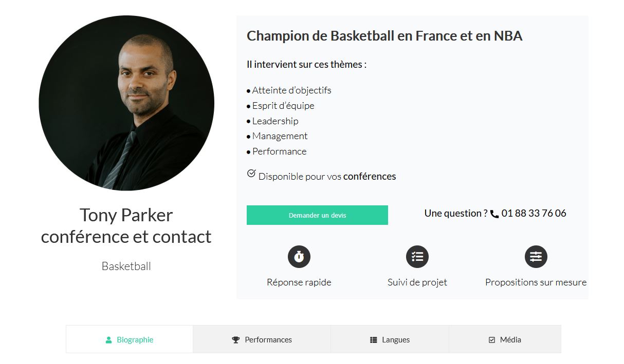
Task: Switch to the Performances tab
Action: 268,340
